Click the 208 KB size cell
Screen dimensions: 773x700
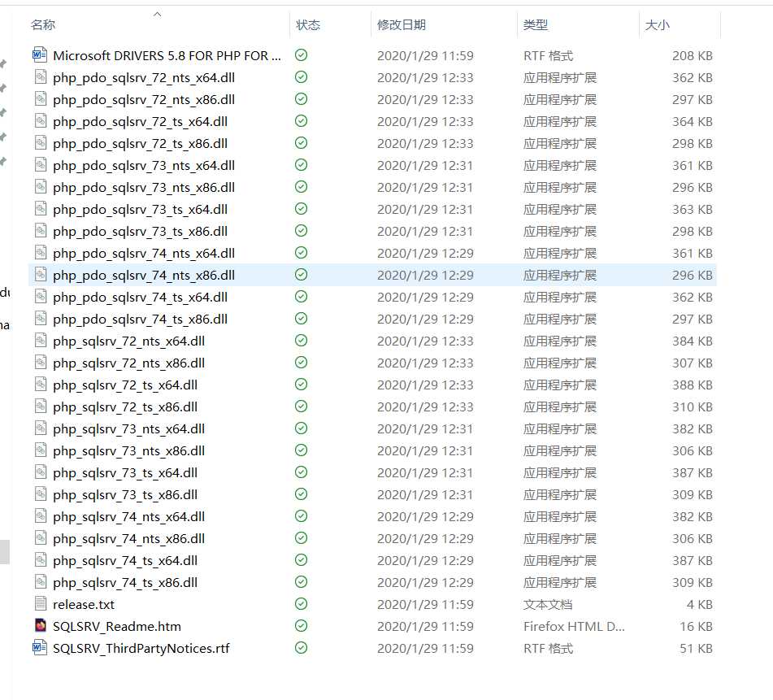coord(693,56)
